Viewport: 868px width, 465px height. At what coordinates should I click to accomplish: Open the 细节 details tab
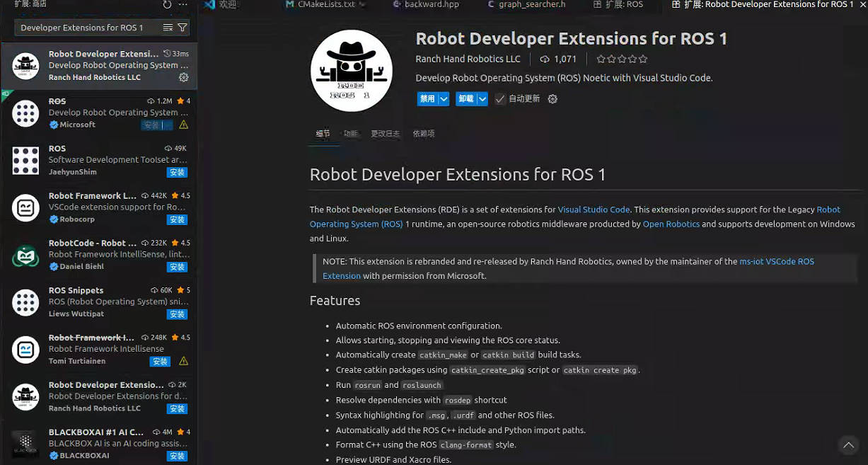(x=323, y=134)
